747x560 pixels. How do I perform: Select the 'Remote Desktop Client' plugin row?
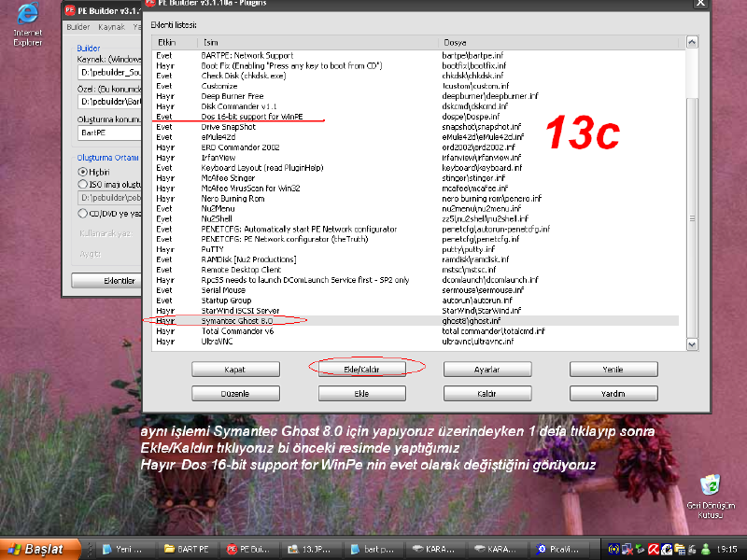point(416,270)
